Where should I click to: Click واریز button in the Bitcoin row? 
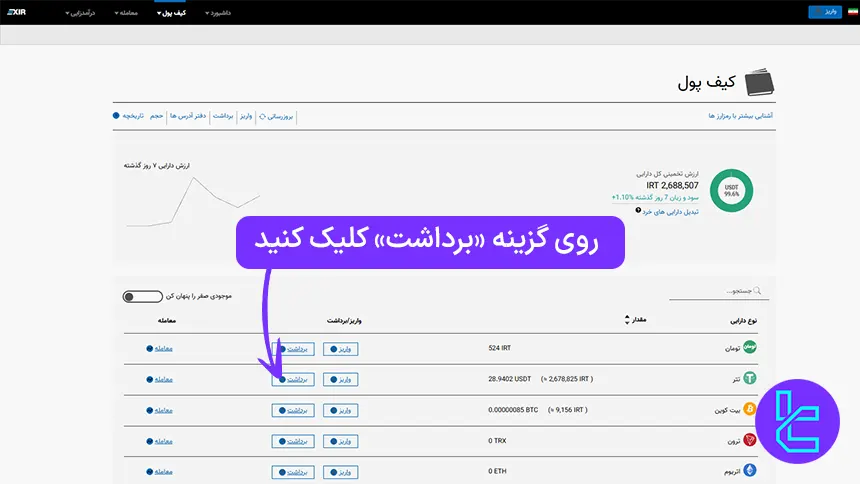(341, 410)
